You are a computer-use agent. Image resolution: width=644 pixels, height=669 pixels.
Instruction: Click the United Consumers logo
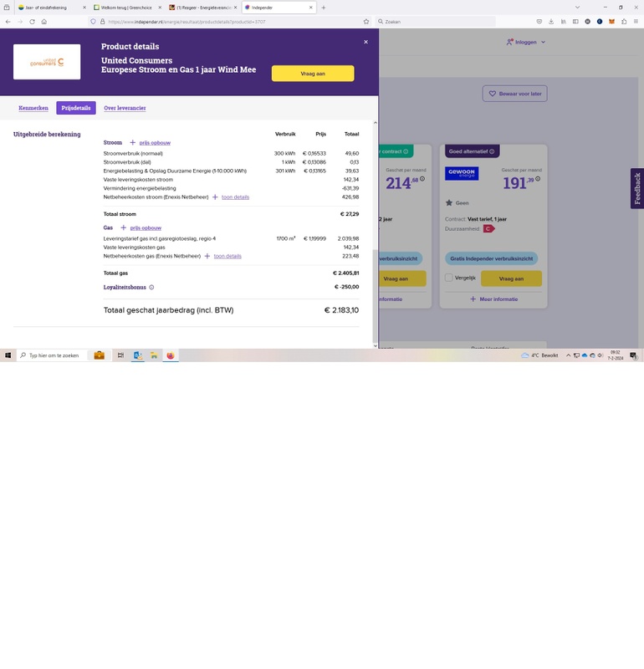tap(47, 62)
